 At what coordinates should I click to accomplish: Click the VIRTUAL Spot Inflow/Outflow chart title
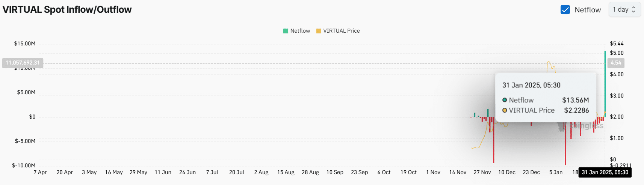[67, 10]
